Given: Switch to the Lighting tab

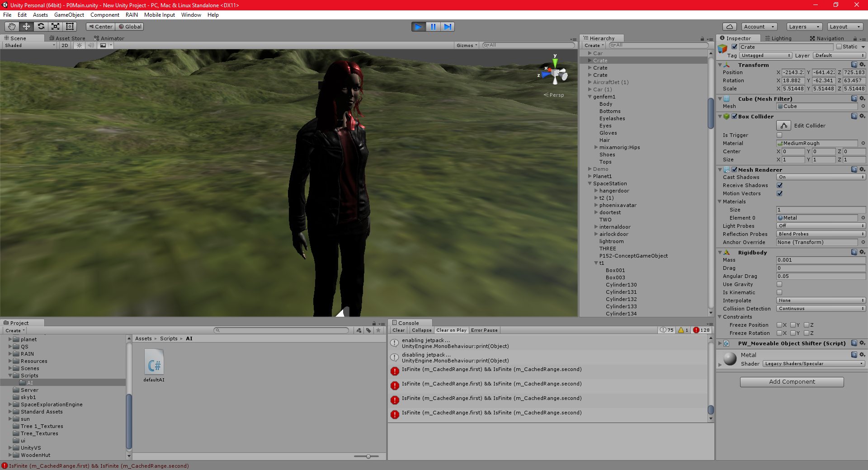Looking at the screenshot, I should 778,38.
